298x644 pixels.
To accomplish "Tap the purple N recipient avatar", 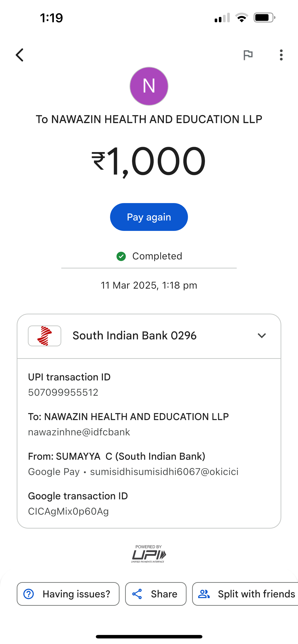I will coord(149,86).
